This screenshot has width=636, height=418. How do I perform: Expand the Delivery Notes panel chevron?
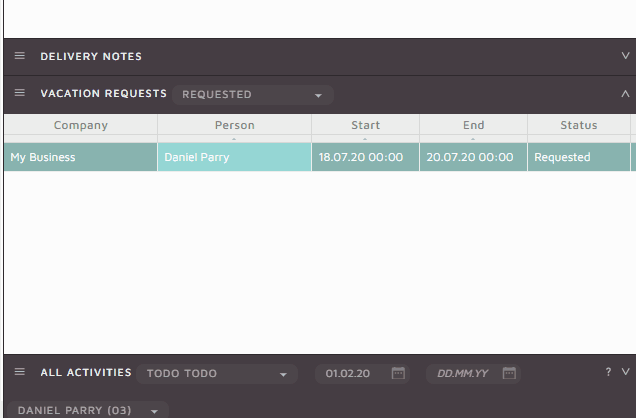[625, 56]
